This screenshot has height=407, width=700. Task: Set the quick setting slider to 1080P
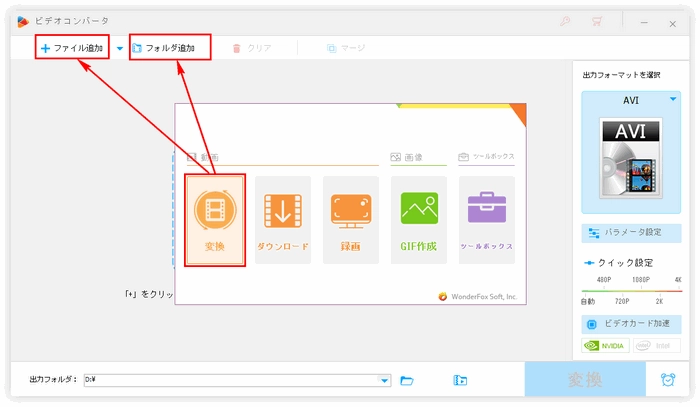coord(640,290)
